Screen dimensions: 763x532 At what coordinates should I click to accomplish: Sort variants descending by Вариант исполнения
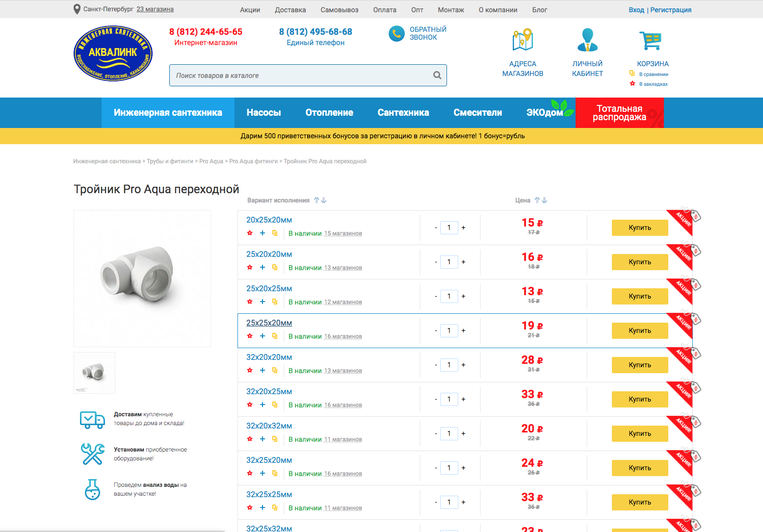point(324,200)
